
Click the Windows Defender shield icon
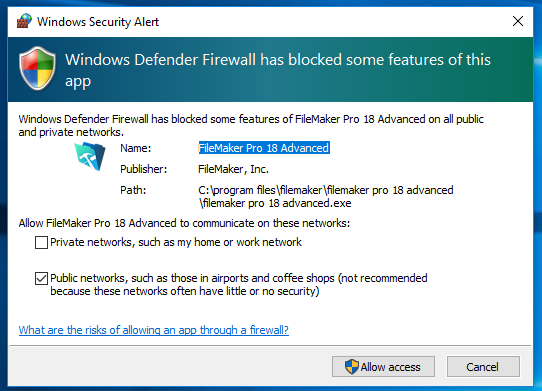tap(37, 68)
